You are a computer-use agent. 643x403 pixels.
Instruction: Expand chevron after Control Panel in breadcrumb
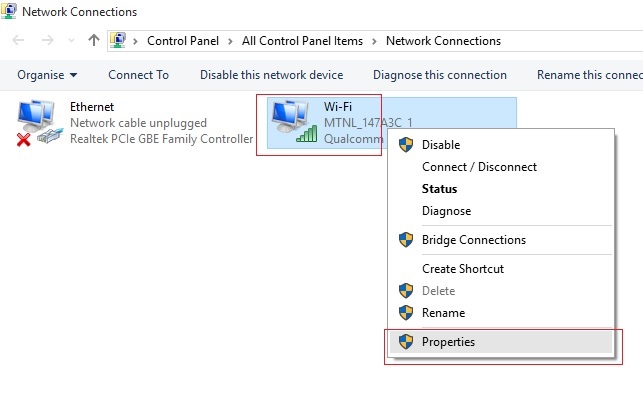click(230, 41)
